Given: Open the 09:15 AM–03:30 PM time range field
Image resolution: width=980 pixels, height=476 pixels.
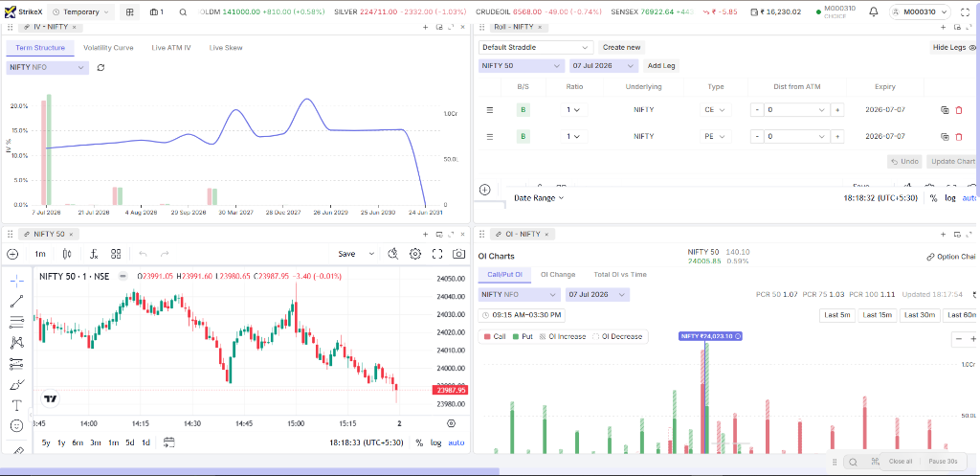Looking at the screenshot, I should (522, 315).
